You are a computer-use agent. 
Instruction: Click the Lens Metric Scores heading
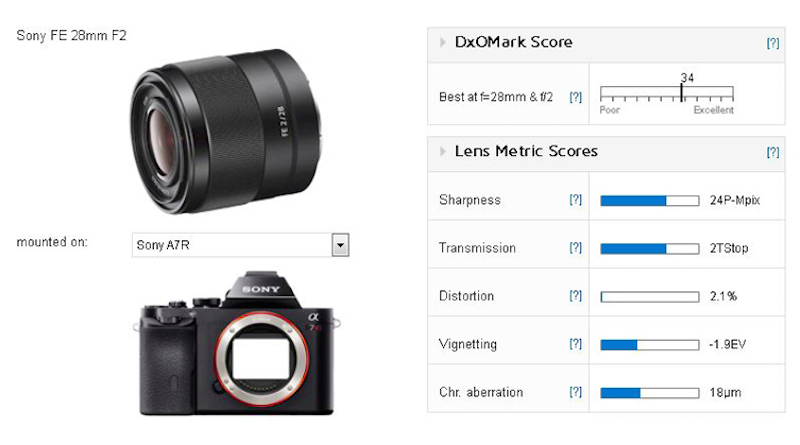(526, 151)
